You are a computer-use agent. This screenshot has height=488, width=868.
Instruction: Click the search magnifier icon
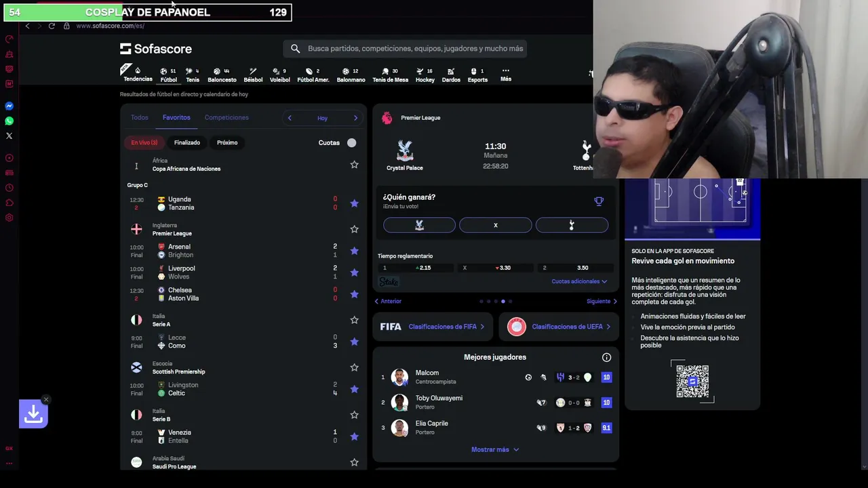click(295, 49)
